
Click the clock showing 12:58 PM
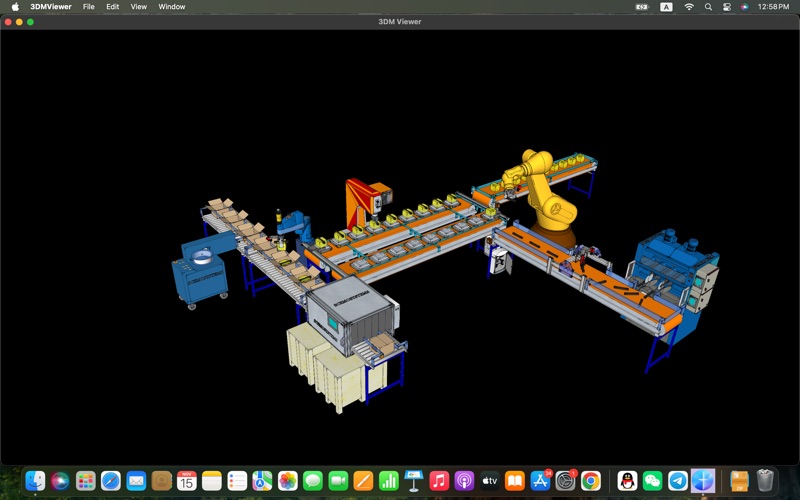[774, 7]
